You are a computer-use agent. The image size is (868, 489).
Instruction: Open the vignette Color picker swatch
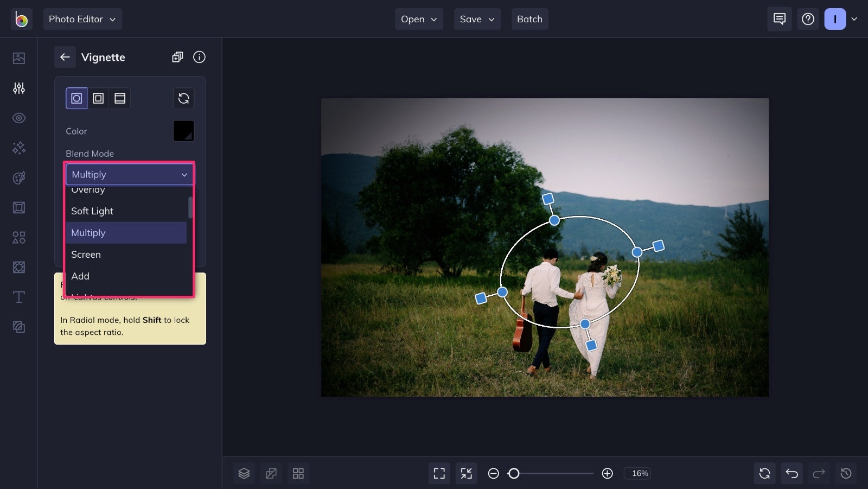183,131
